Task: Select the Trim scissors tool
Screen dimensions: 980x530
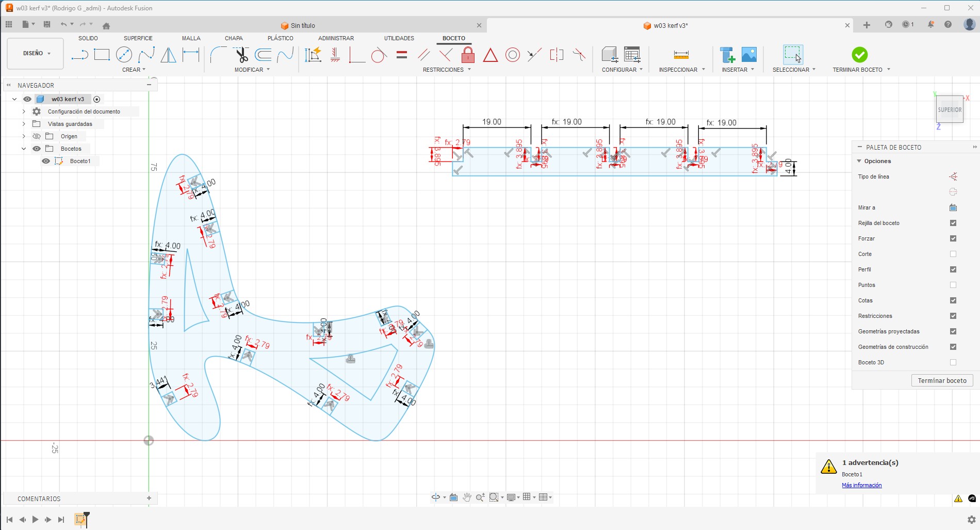Action: (x=241, y=55)
